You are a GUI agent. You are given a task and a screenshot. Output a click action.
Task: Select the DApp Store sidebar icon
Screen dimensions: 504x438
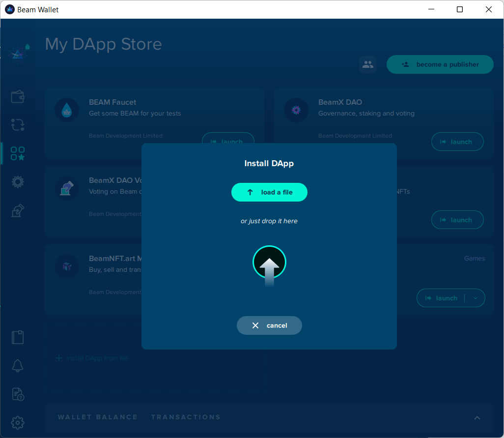(x=18, y=154)
